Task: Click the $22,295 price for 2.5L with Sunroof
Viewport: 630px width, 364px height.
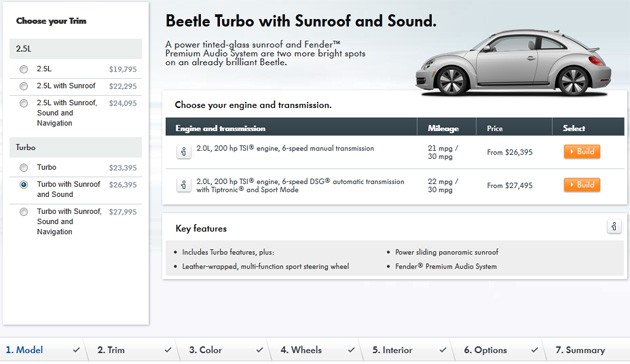Action: point(123,86)
